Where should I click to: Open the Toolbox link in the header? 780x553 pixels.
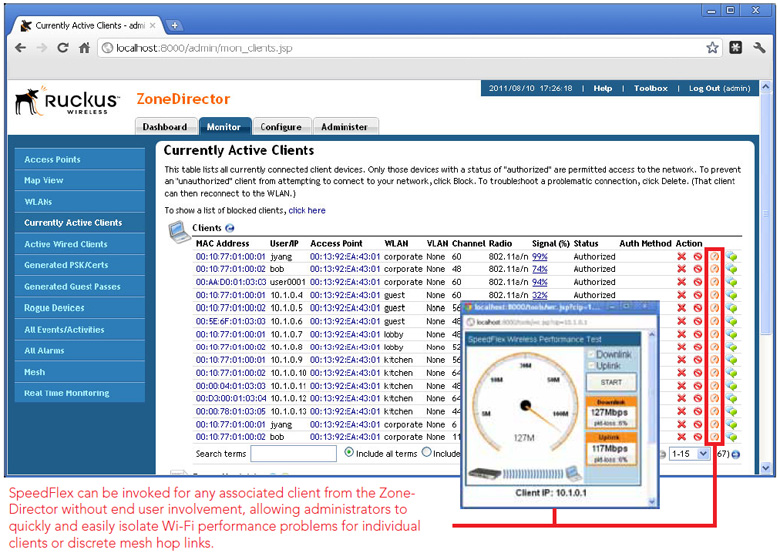[x=651, y=89]
